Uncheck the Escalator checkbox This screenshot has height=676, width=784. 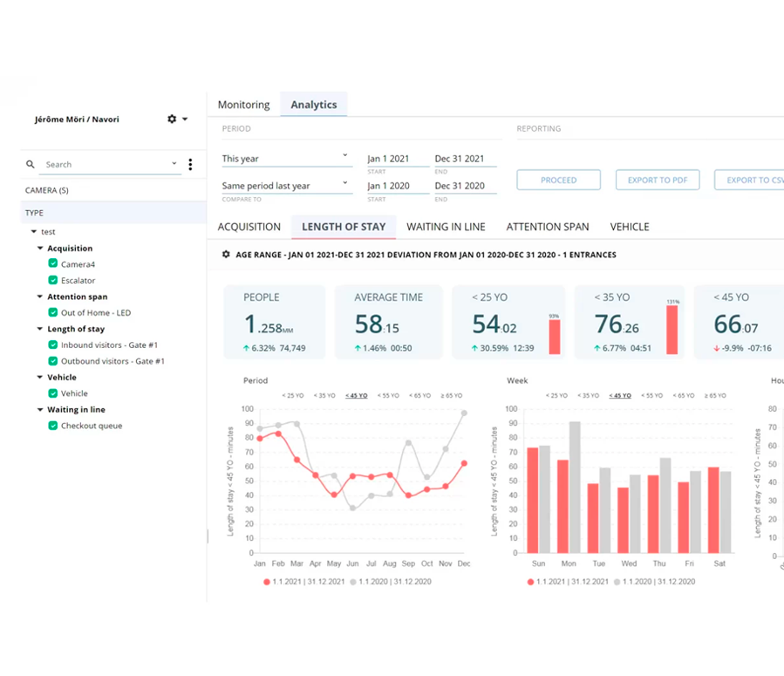(x=52, y=280)
